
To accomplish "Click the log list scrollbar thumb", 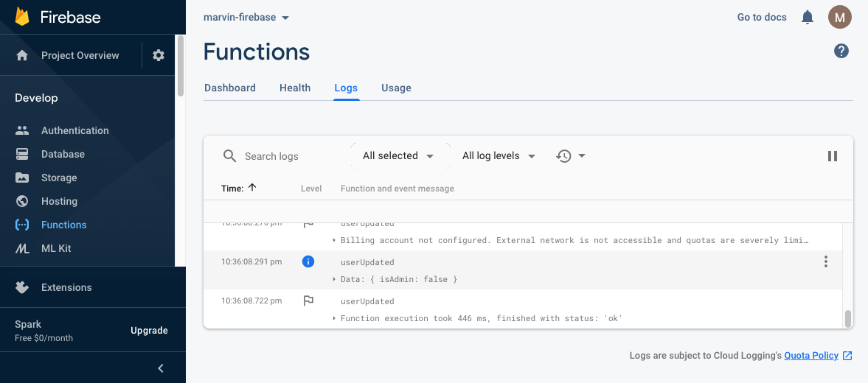I will [848, 318].
